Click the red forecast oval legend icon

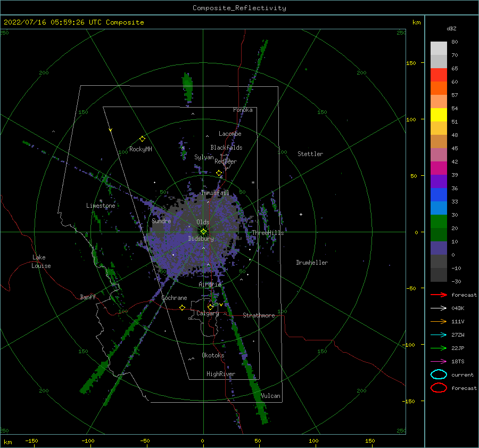pos(439,388)
